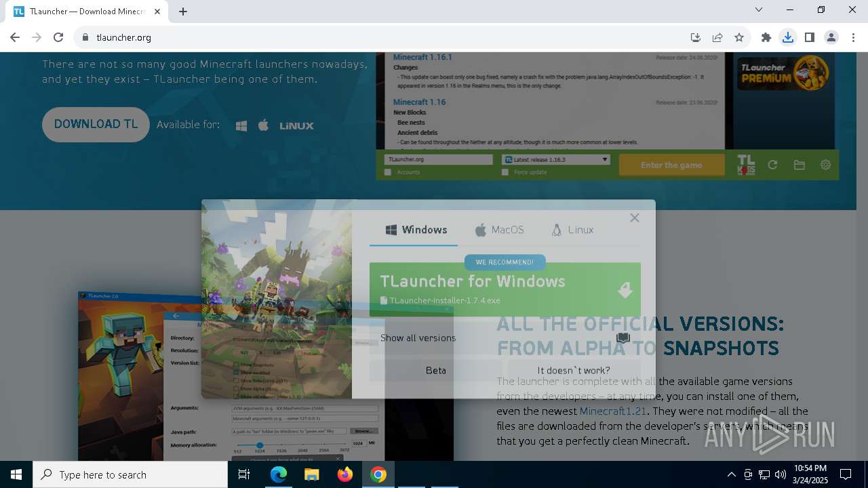This screenshot has height=488, width=868.
Task: Open the Chrome profile avatar
Action: 831,37
